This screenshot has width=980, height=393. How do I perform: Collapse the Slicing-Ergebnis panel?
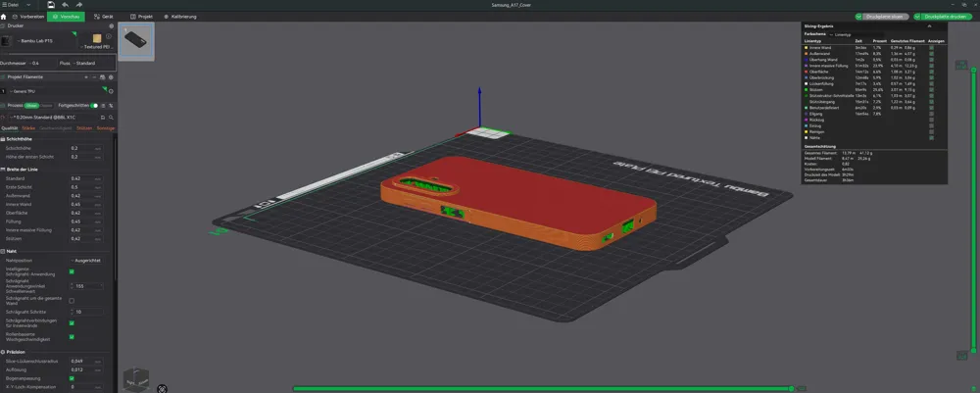click(x=929, y=26)
